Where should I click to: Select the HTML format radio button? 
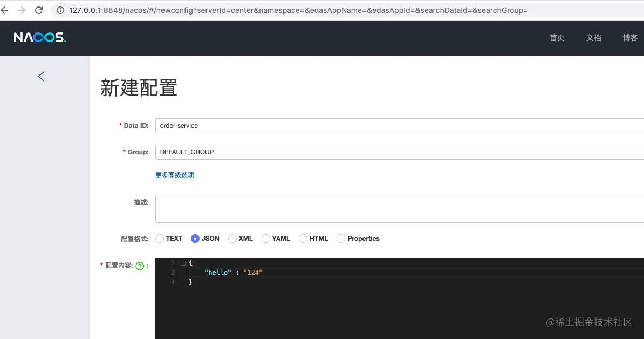click(x=303, y=239)
